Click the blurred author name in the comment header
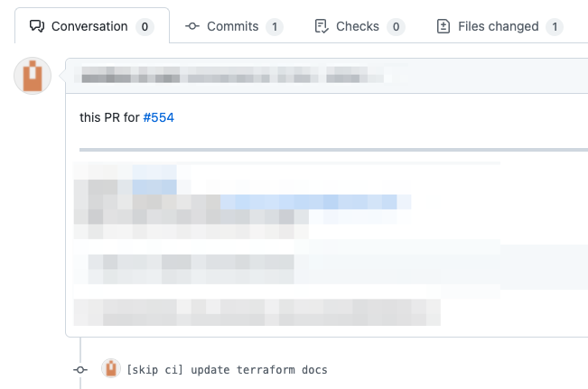 [x=130, y=74]
